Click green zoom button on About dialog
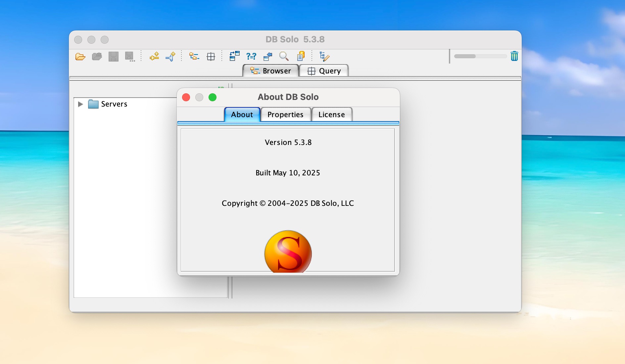Screen dimensions: 625x364 [x=213, y=97]
